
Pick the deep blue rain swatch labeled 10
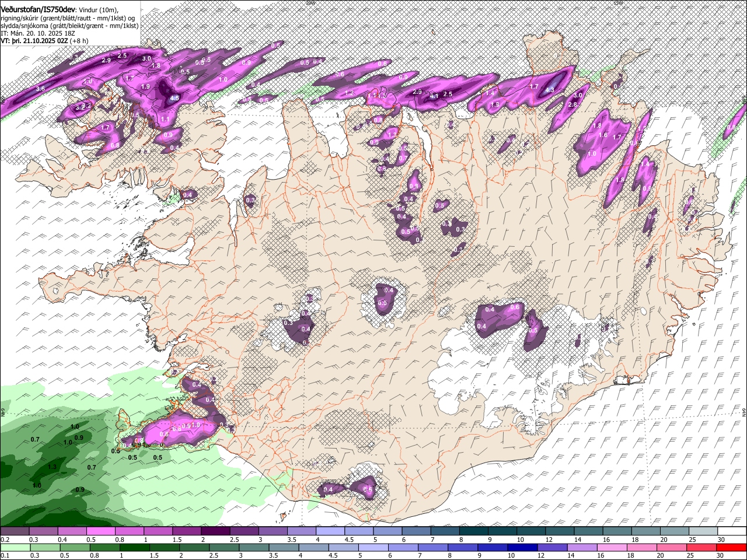[522, 547]
